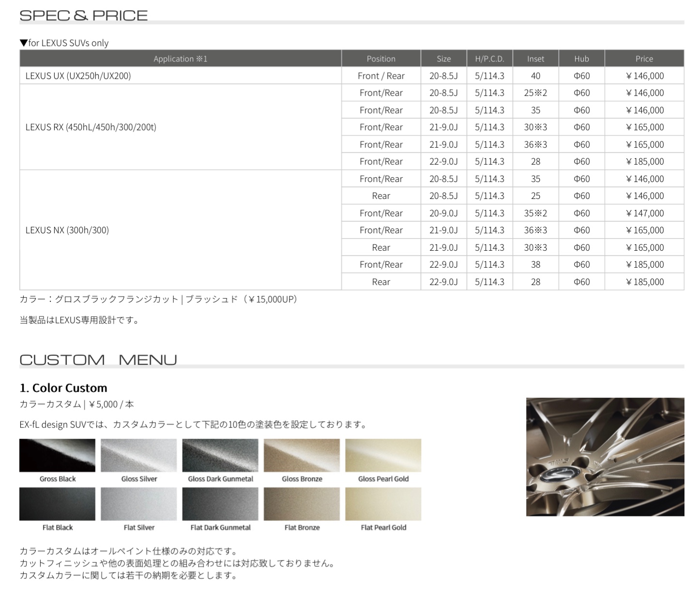Click the 'Hub' column header
This screenshot has height=590, width=700.
click(581, 59)
